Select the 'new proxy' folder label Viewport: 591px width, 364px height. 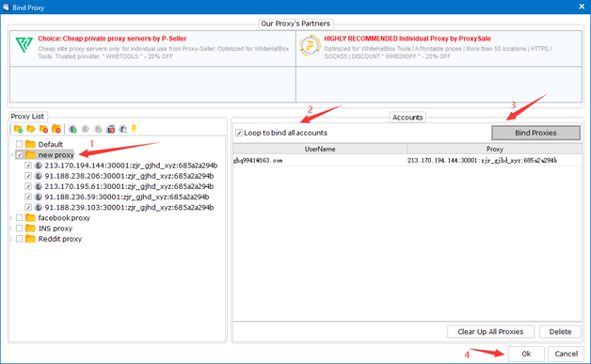coord(56,155)
